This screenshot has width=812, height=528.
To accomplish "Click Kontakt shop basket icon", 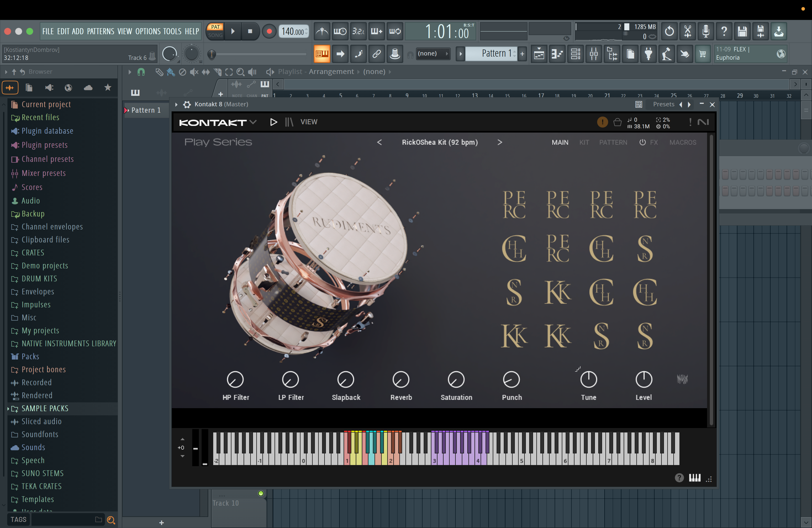I will [617, 122].
